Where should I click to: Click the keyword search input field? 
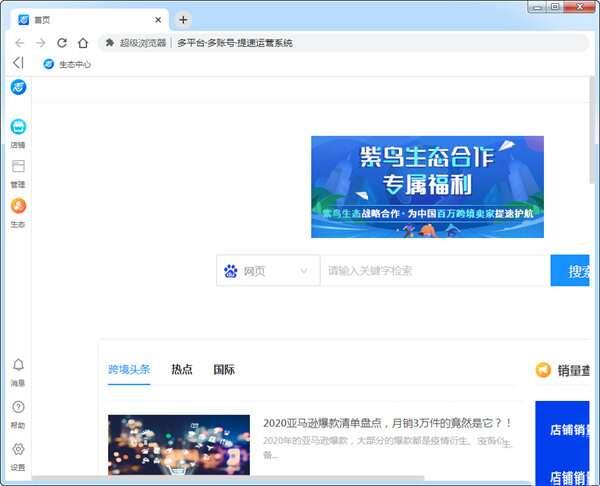pyautogui.click(x=435, y=271)
